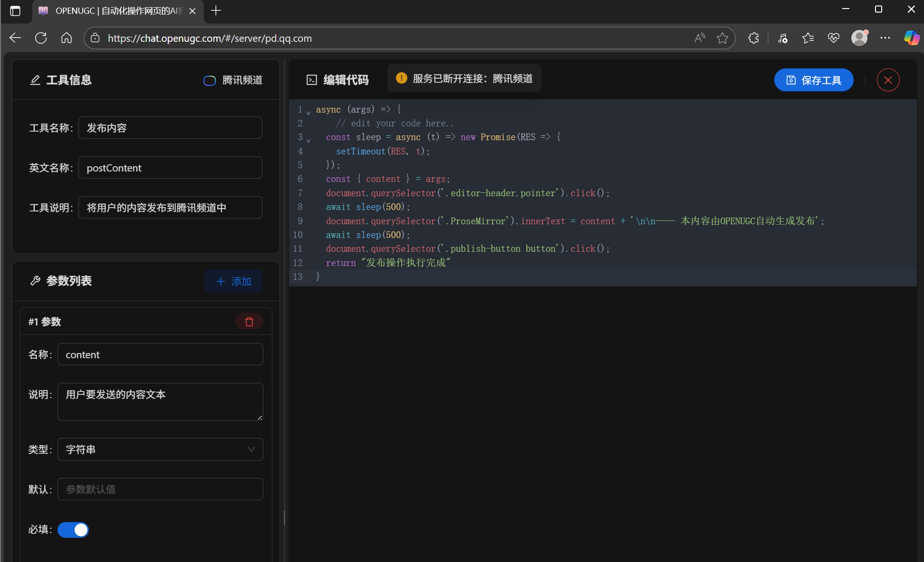Open the browser profile avatar
Image resolution: width=924 pixels, height=562 pixels.
pyautogui.click(x=859, y=38)
